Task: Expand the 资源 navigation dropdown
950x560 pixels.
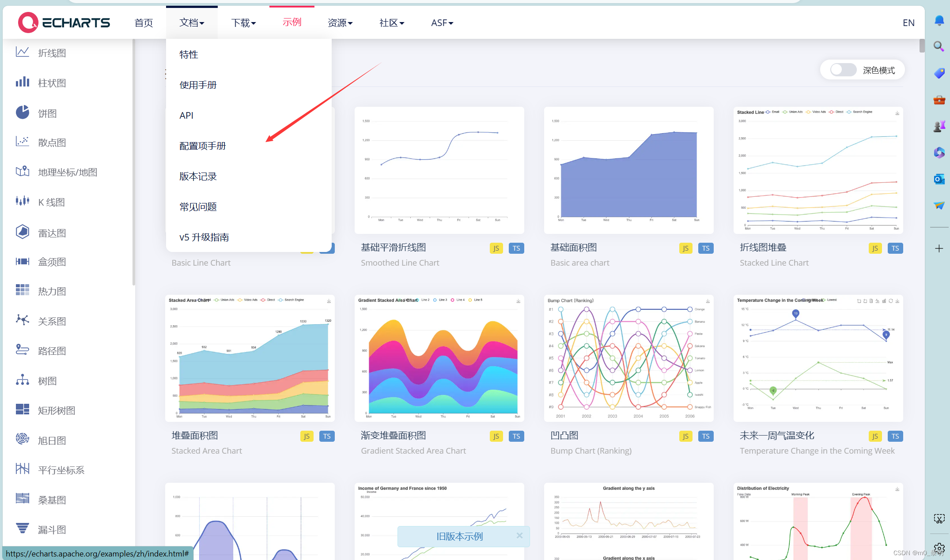Action: tap(340, 21)
